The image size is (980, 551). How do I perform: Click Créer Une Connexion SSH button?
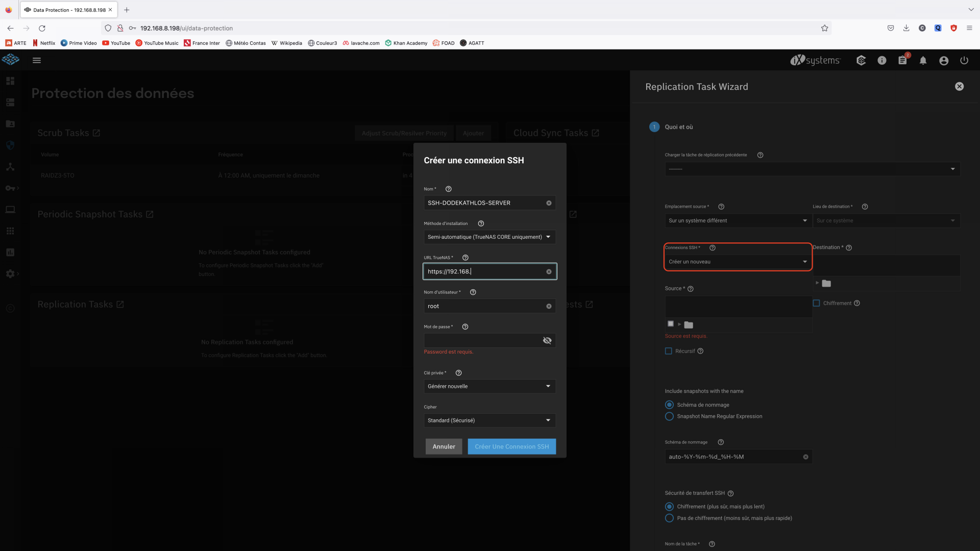coord(511,446)
